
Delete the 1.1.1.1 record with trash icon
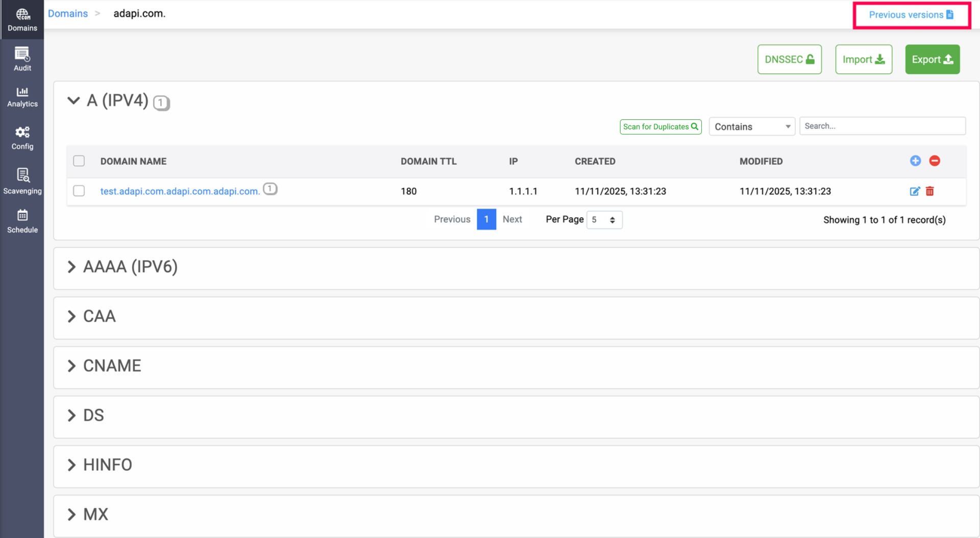tap(929, 191)
